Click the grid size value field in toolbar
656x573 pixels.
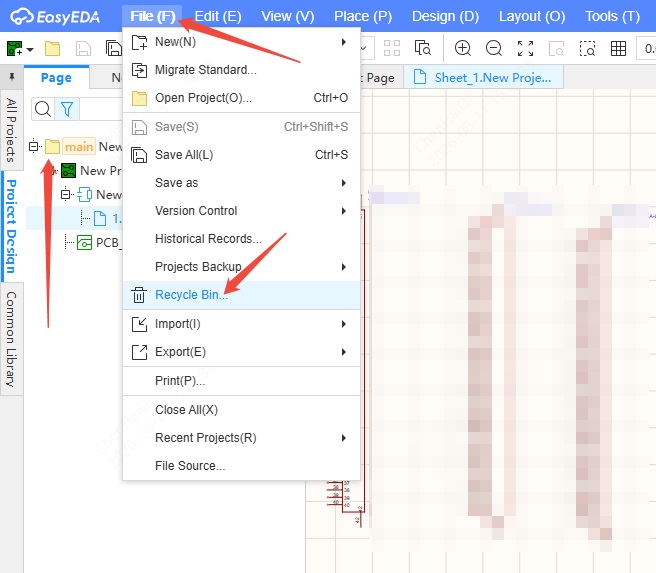646,49
